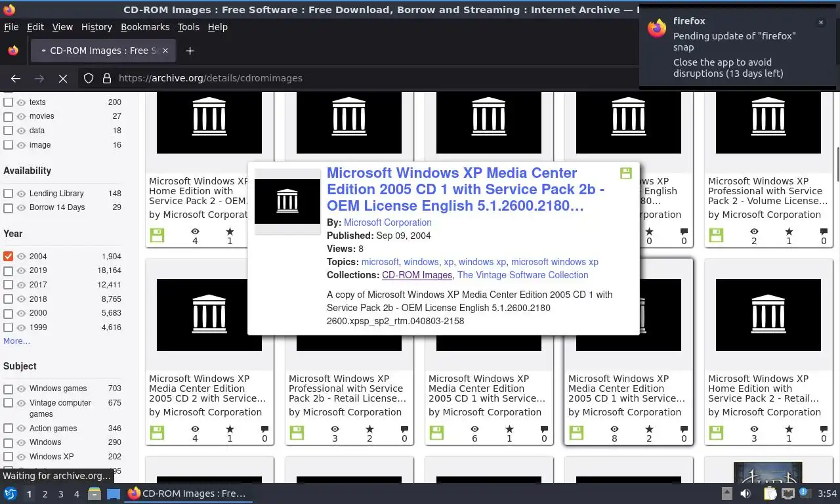Click the favorites star on Media Center CD 2 card

click(x=230, y=429)
